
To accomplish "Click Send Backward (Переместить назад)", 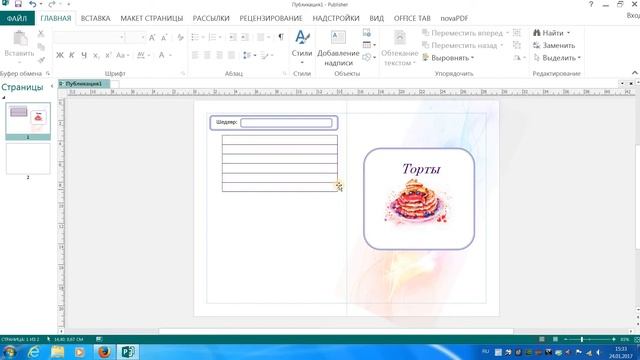I will 463,45.
